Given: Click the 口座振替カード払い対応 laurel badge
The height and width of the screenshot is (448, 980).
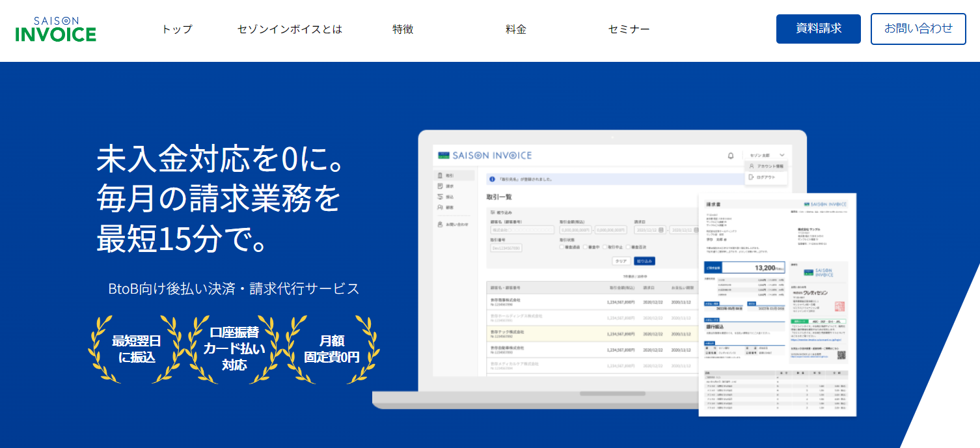Looking at the screenshot, I should (x=234, y=348).
